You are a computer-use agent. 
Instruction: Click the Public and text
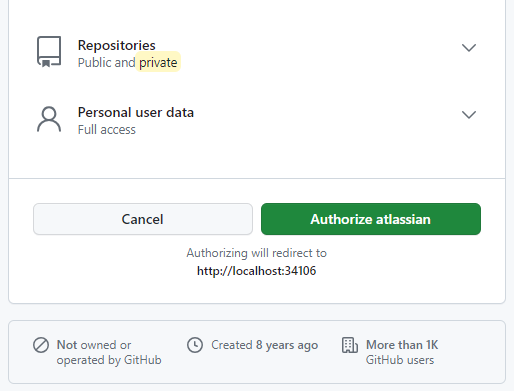pyautogui.click(x=106, y=62)
